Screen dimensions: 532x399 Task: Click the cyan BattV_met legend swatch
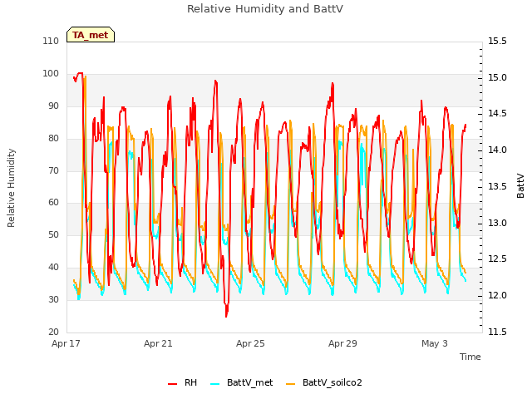click(x=214, y=384)
